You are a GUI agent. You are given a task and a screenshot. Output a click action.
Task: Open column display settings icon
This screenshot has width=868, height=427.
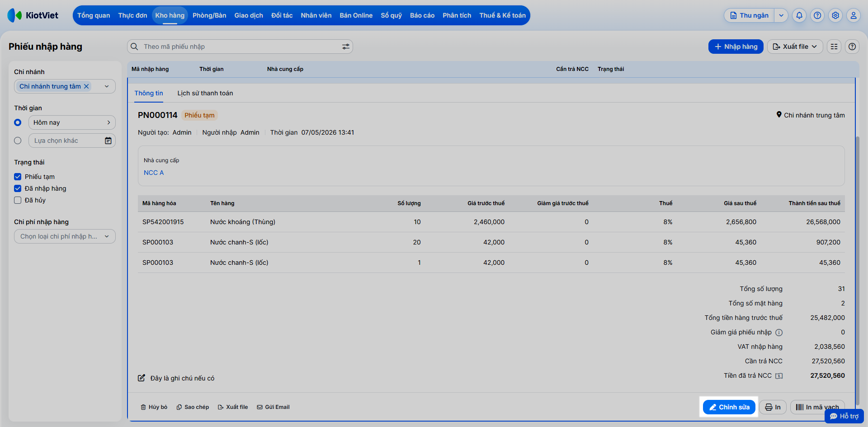point(834,47)
